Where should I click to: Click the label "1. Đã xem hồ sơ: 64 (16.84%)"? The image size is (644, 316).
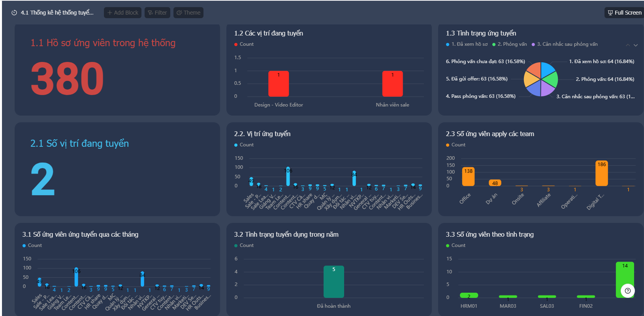(x=602, y=62)
